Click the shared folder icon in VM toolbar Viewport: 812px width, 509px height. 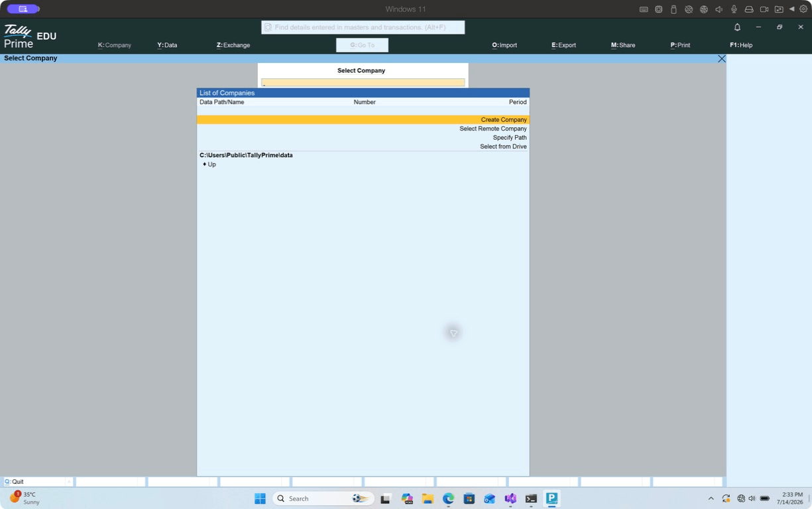click(x=779, y=9)
